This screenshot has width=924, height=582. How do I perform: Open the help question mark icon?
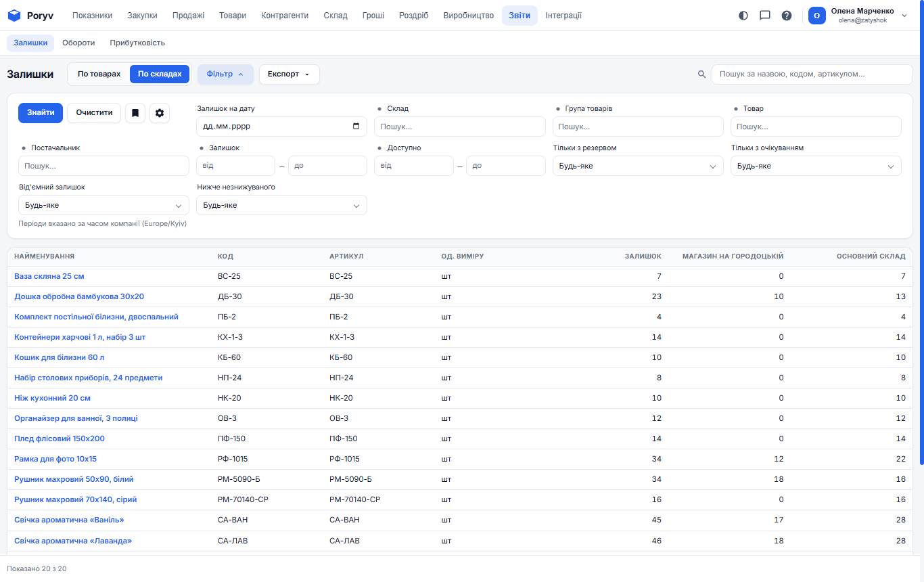[x=787, y=16]
